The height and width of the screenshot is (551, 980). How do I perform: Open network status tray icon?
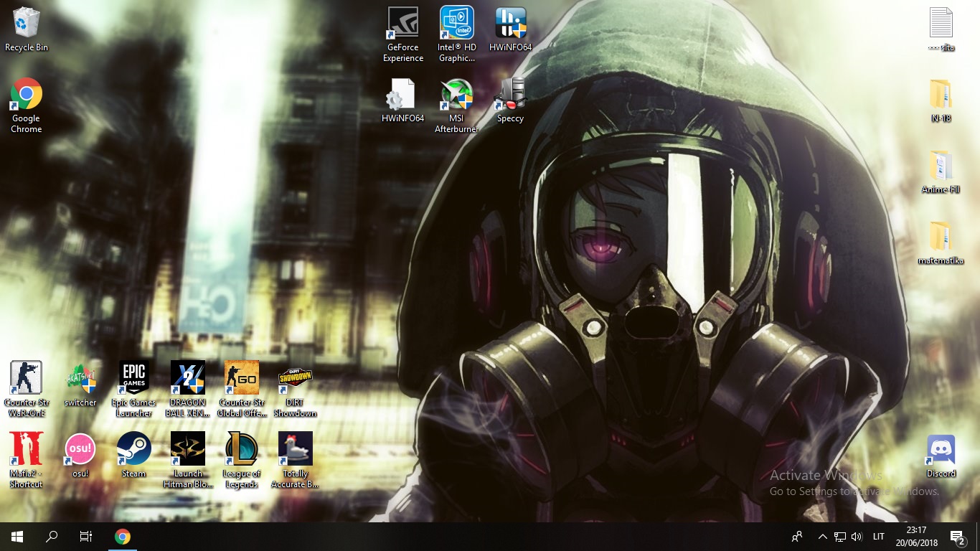[840, 537]
